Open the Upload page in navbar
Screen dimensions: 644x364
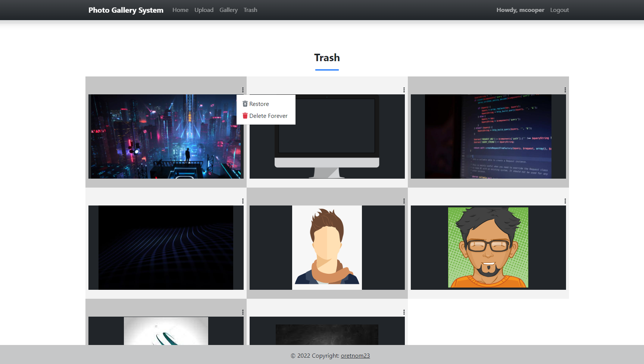click(204, 10)
